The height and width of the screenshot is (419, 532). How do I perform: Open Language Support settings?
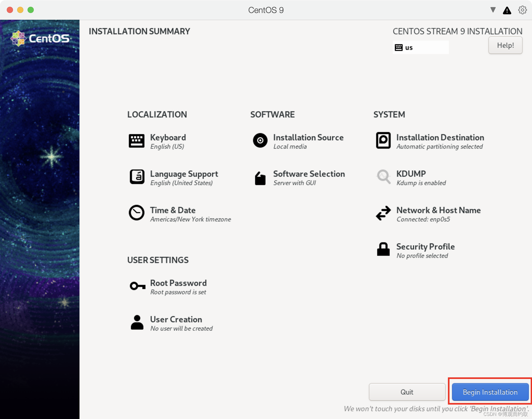184,174
